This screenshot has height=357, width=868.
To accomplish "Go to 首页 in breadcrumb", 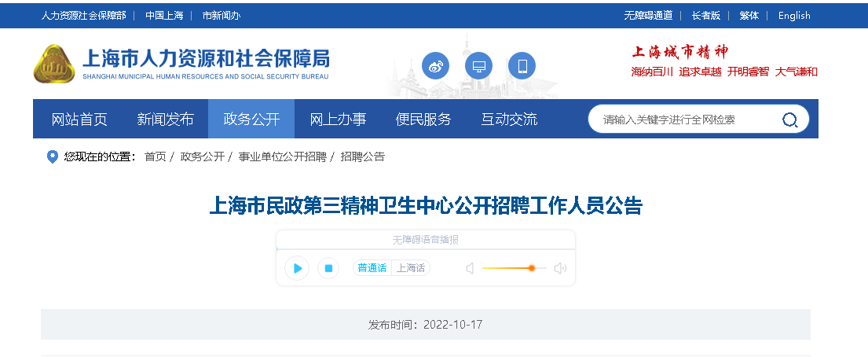I will (155, 157).
